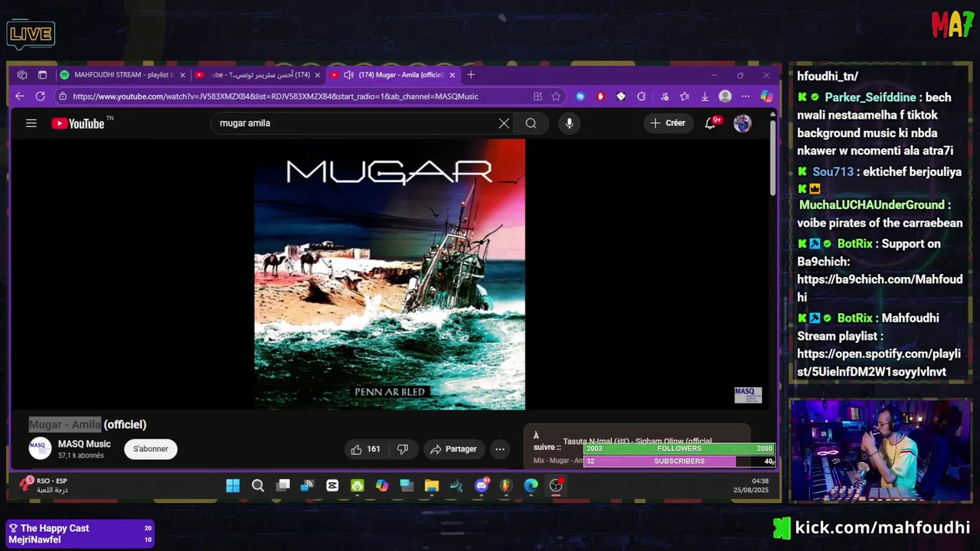Image resolution: width=980 pixels, height=551 pixels.
Task: Open browser profile avatar
Action: 725,96
